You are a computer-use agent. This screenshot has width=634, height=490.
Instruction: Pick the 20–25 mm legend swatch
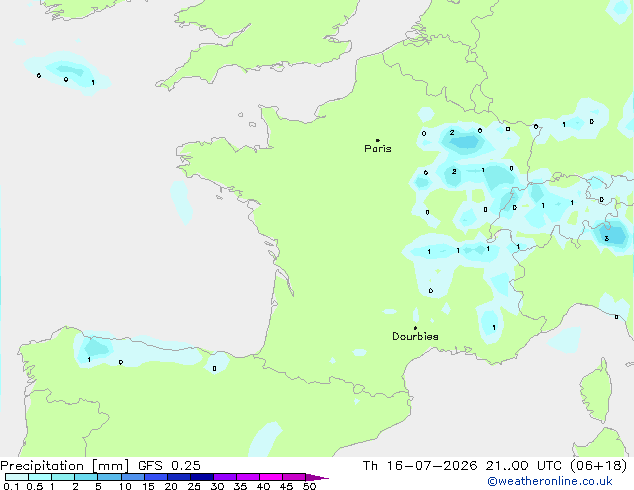(179, 477)
